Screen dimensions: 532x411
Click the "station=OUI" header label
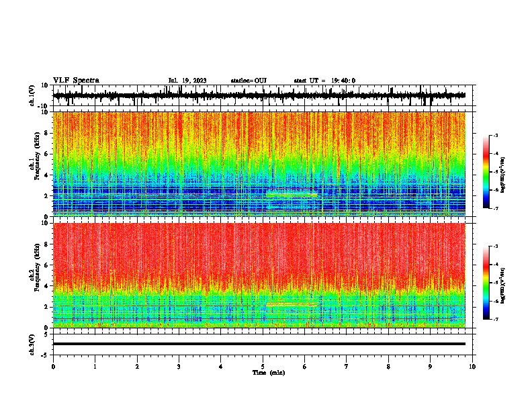pyautogui.click(x=249, y=81)
